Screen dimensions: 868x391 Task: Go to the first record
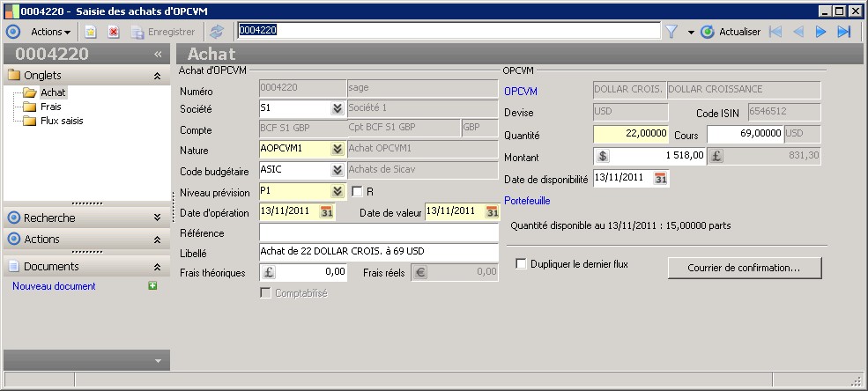[775, 32]
